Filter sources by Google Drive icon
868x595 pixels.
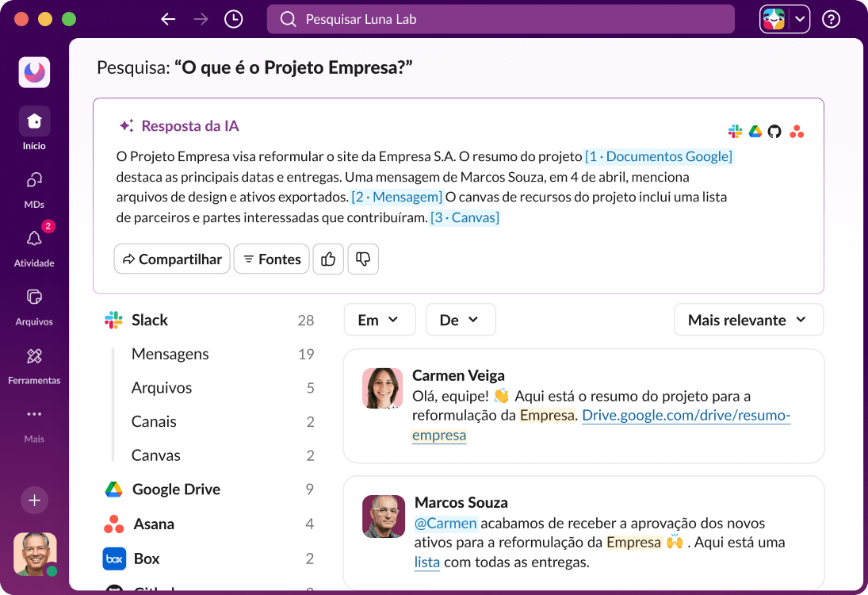coord(754,131)
